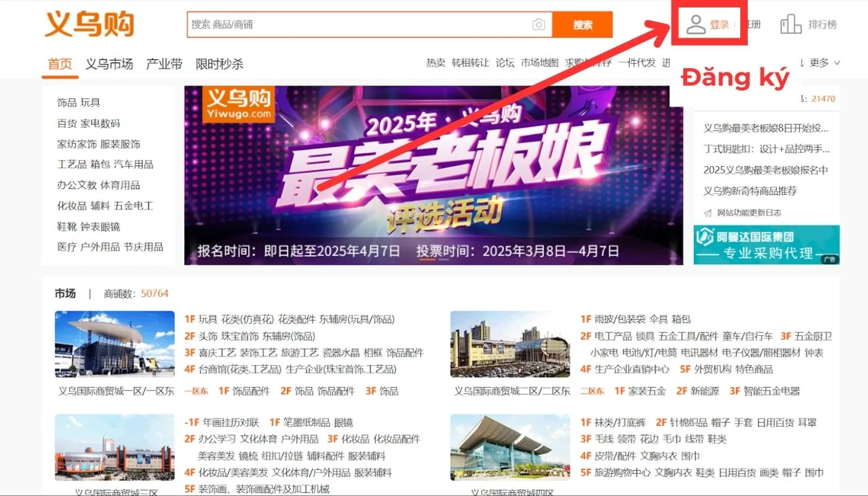Image resolution: width=868 pixels, height=496 pixels.
Task: Select the 饰品 category in sidebar
Action: (67, 103)
